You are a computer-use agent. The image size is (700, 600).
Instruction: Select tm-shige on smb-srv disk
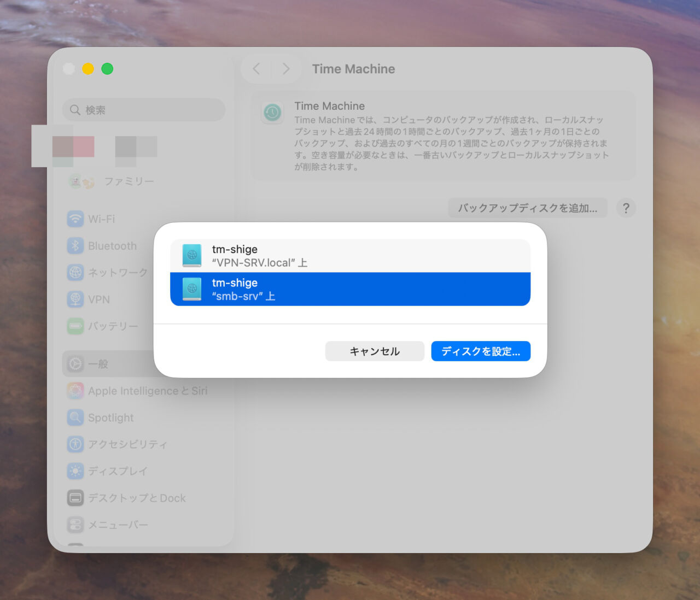pyautogui.click(x=350, y=289)
